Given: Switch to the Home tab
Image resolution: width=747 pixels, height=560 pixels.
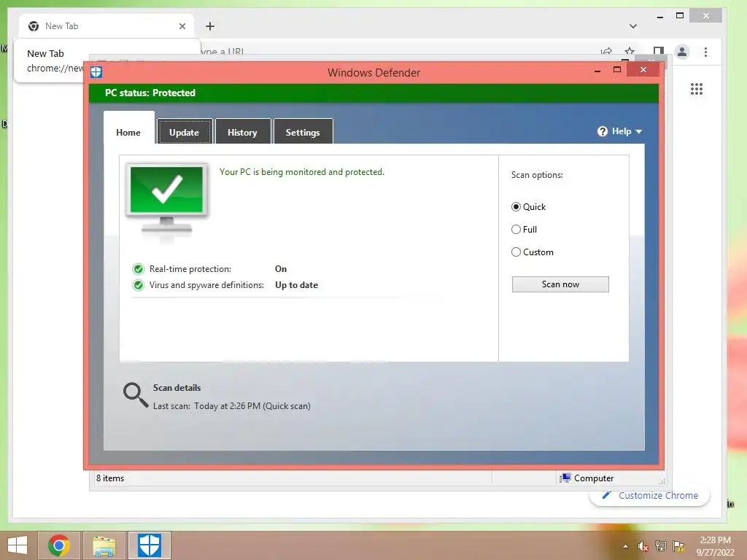Looking at the screenshot, I should [x=128, y=132].
